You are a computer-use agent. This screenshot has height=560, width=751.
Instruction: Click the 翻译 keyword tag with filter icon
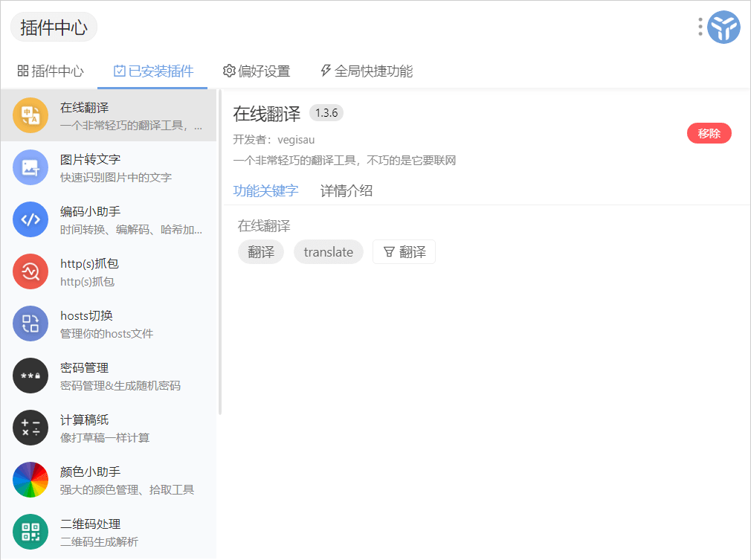tap(404, 252)
